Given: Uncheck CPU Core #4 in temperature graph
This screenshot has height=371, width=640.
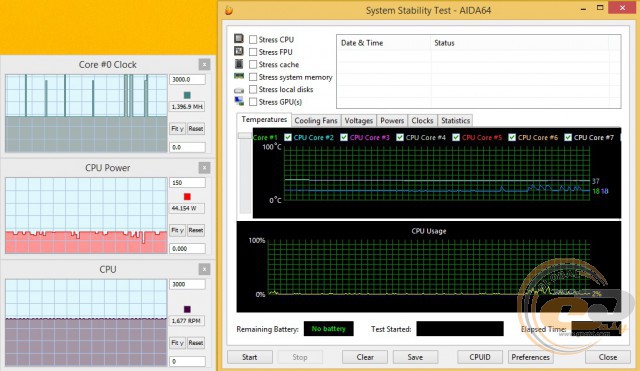Looking at the screenshot, I should (x=400, y=137).
